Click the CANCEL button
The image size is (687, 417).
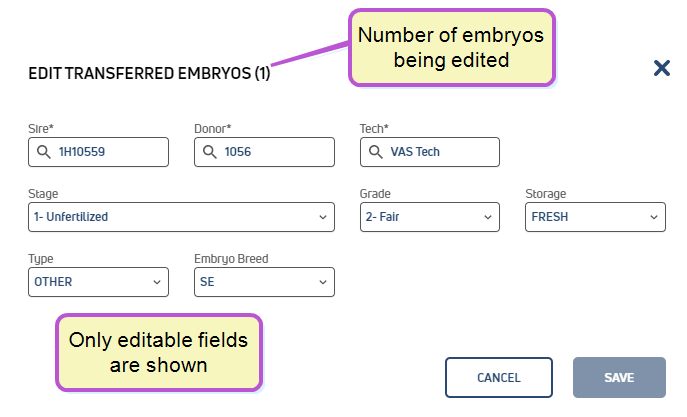499,378
